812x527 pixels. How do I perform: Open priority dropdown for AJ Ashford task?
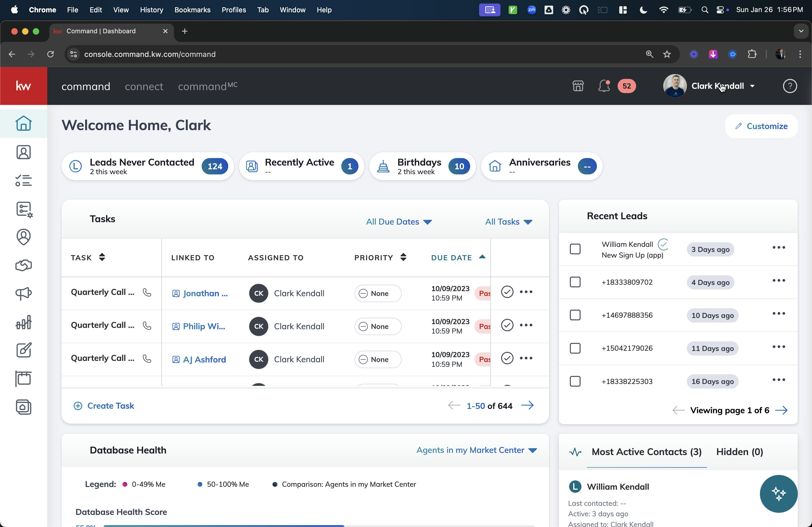click(378, 359)
